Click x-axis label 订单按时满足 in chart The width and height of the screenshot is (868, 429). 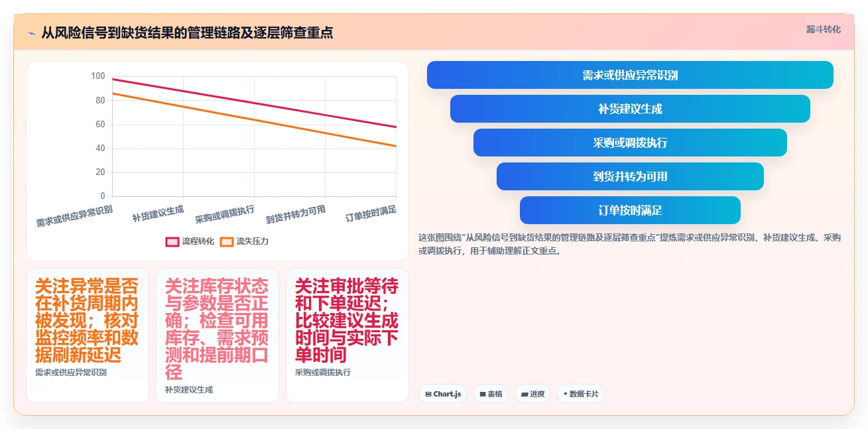[x=371, y=214]
